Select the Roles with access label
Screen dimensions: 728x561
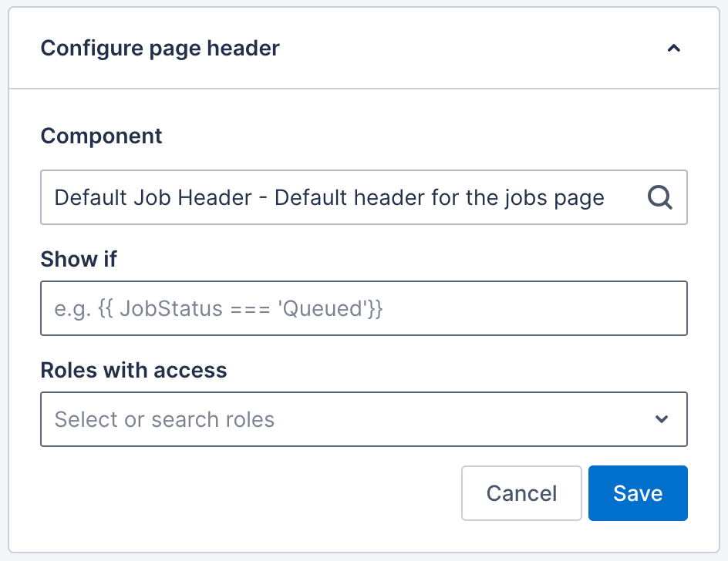coord(133,370)
